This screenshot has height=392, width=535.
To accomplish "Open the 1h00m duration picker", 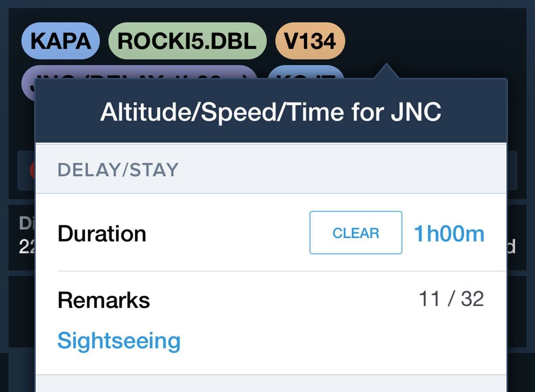I will (x=449, y=233).
